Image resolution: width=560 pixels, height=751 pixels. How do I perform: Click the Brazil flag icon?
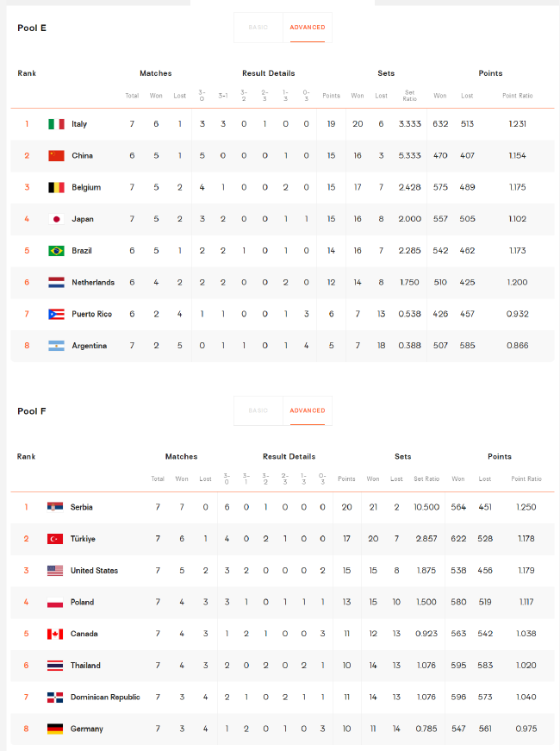click(56, 251)
